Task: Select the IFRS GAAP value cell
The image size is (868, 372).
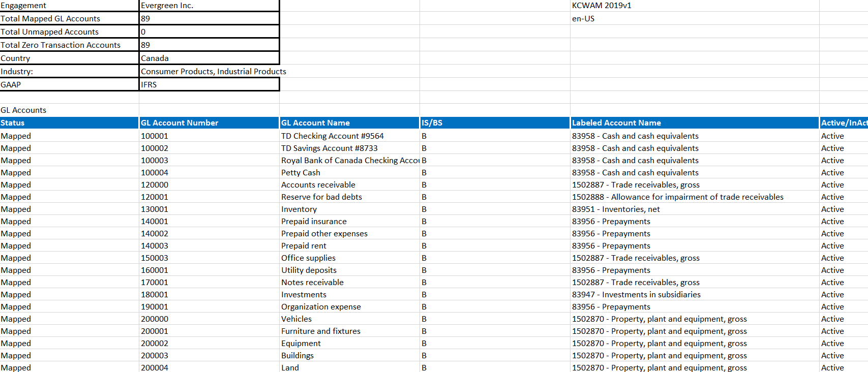Action: point(208,85)
